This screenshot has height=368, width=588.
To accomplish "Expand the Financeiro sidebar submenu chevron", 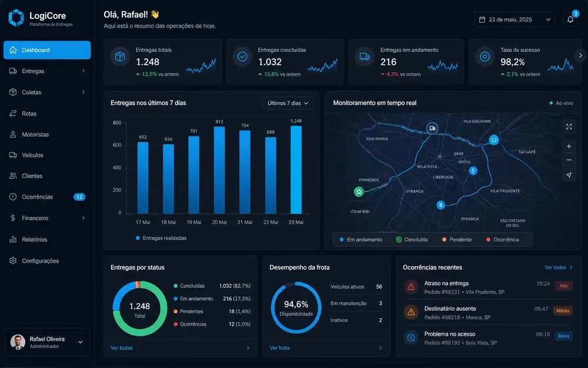I will tap(83, 218).
